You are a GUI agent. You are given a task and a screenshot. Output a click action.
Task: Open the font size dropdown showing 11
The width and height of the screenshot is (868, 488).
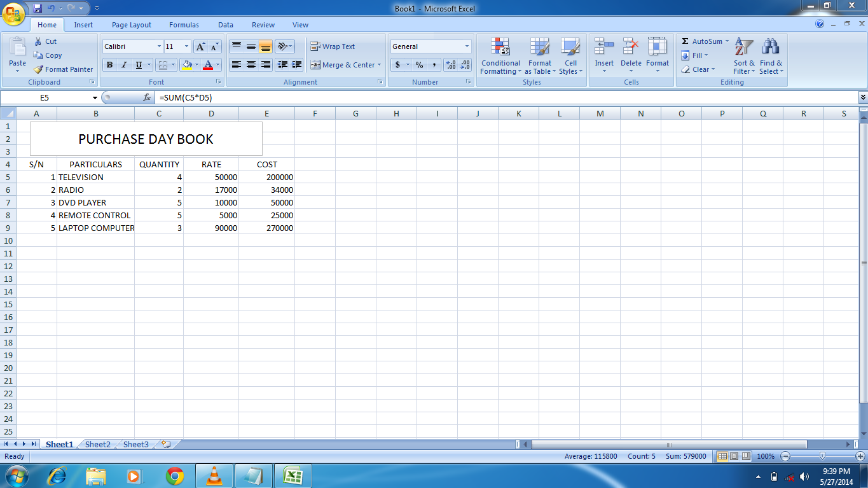[x=186, y=46]
